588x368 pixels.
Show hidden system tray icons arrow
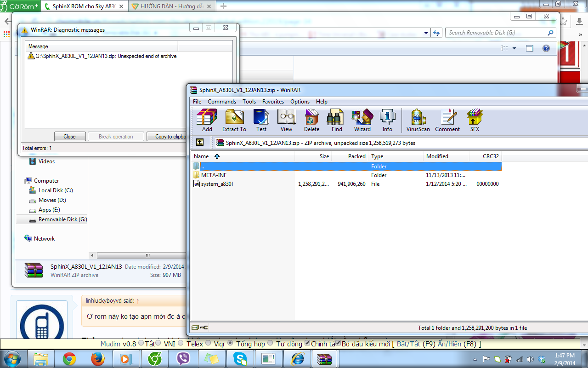tap(475, 359)
